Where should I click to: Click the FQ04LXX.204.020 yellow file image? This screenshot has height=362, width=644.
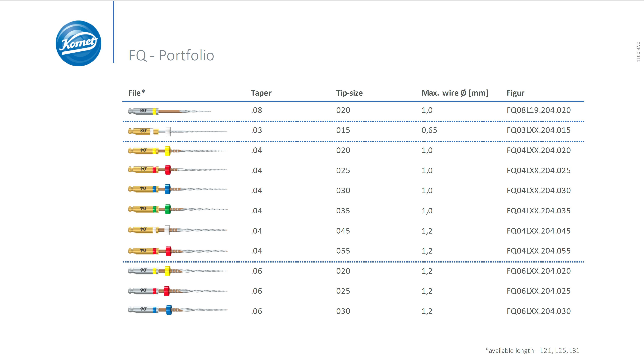pos(178,151)
